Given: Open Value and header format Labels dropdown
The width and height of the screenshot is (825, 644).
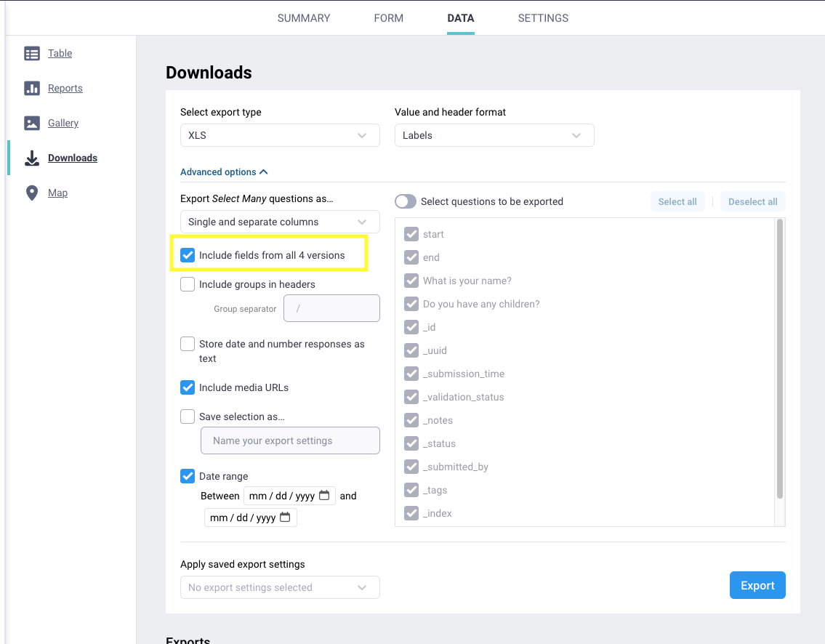Looking at the screenshot, I should (x=494, y=135).
